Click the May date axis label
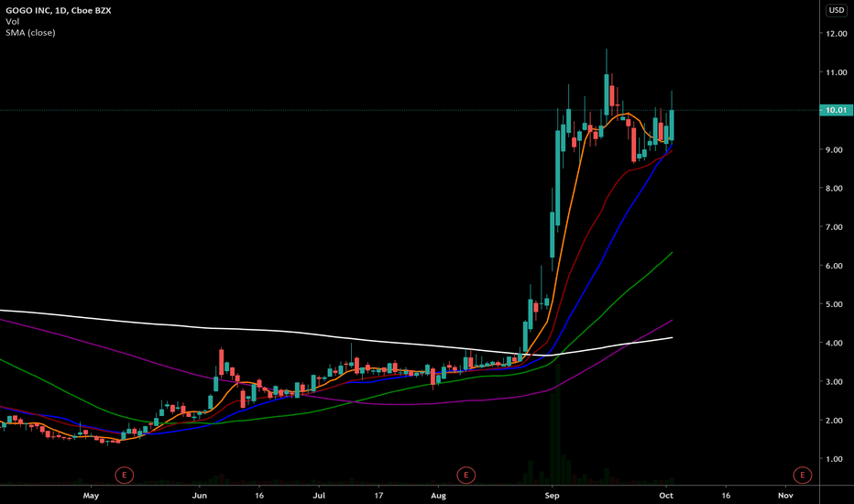 (x=91, y=496)
